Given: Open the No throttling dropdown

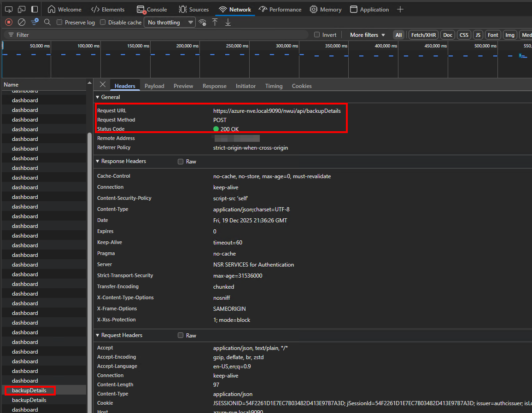Looking at the screenshot, I should point(170,22).
